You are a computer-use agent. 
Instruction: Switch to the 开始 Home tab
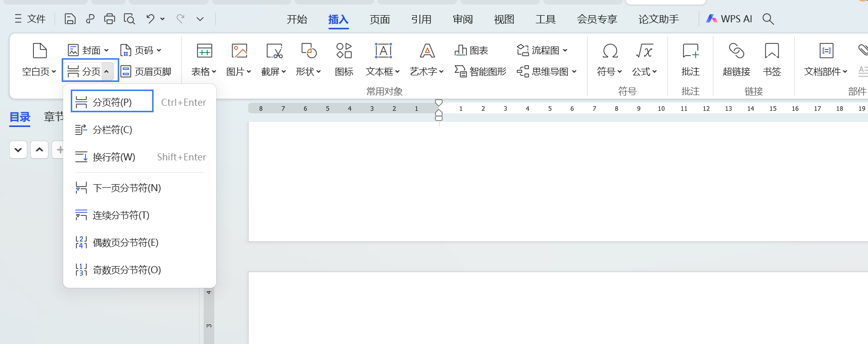coord(297,19)
